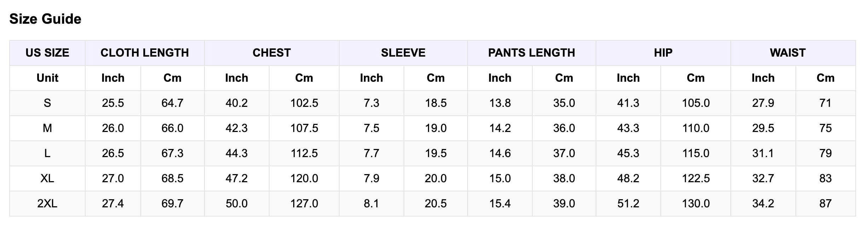
Task: Click the 34.2 waist inch value
Action: 763,203
